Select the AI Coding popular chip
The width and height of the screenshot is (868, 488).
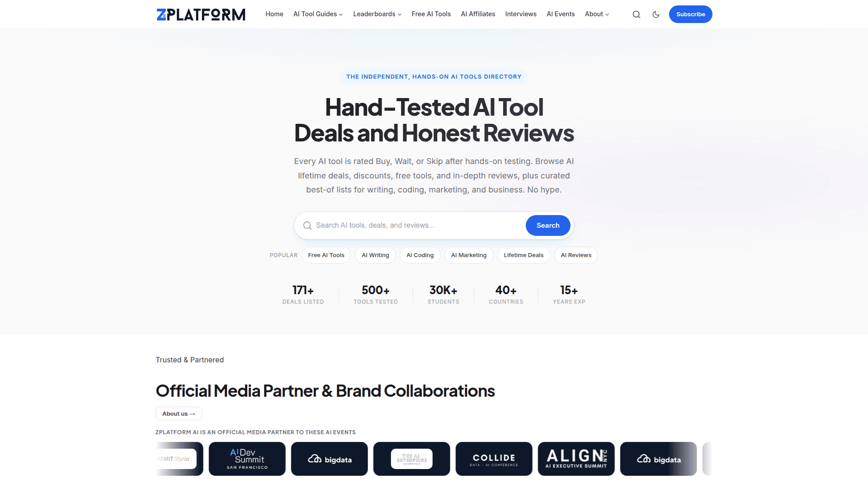tap(420, 255)
